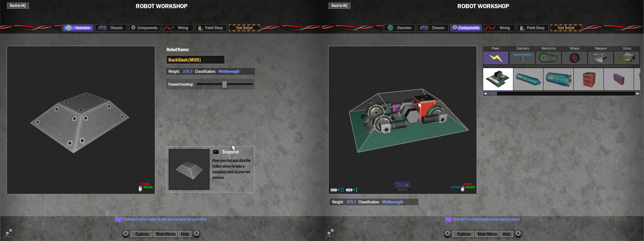The height and width of the screenshot is (241, 644).
Task: Pick the small CO2 air tank
Action: (528, 79)
